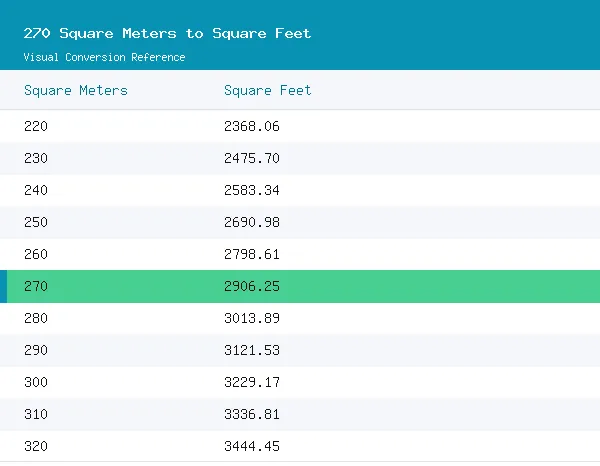Image resolution: width=600 pixels, height=466 pixels.
Task: Select the 250 square meters cell
Action: tap(36, 222)
